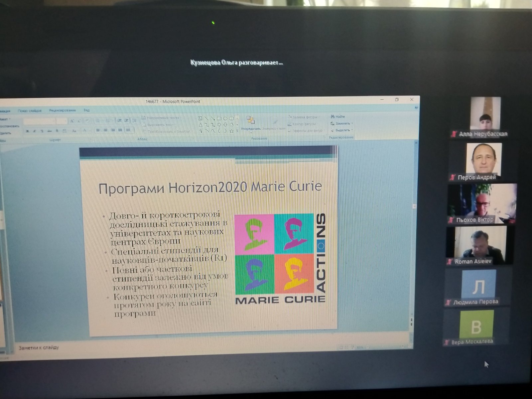Toggle center text alignment
The image size is (532, 399).
[x=105, y=130]
